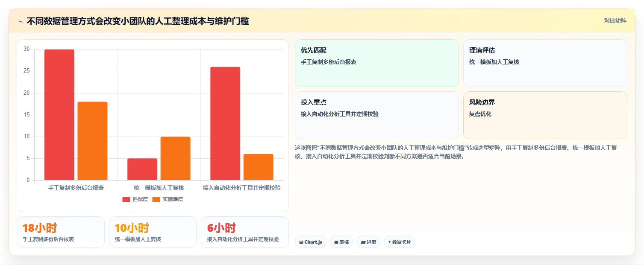Click the x-axis label 接入自动化分析工具并定期校验
The width and height of the screenshot is (644, 265).
[242, 188]
